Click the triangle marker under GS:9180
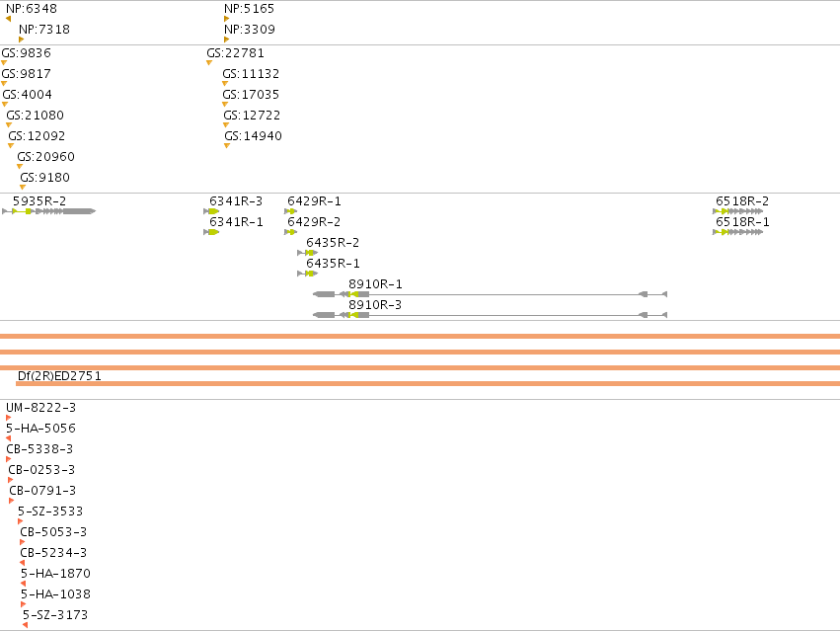The image size is (840, 631). pyautogui.click(x=23, y=188)
